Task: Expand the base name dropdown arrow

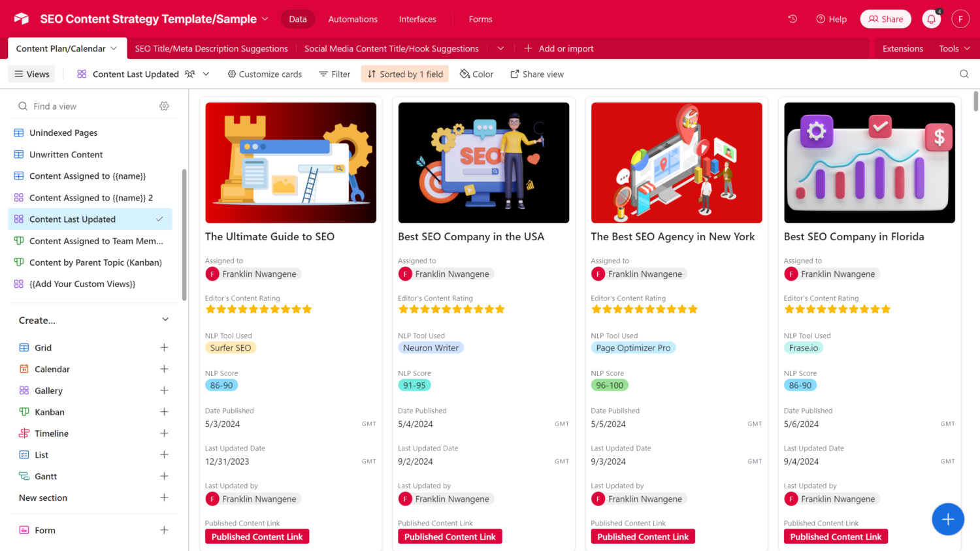Action: 265,19
